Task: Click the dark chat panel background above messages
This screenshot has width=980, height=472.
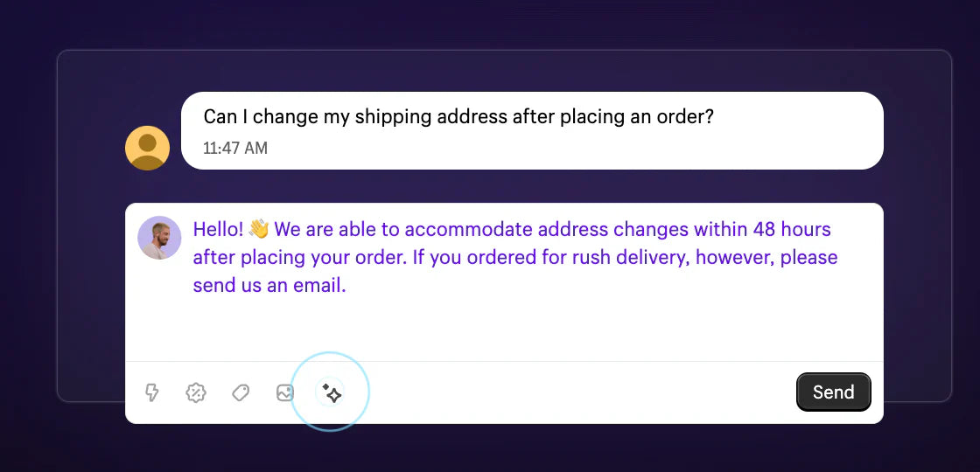Action: click(504, 70)
